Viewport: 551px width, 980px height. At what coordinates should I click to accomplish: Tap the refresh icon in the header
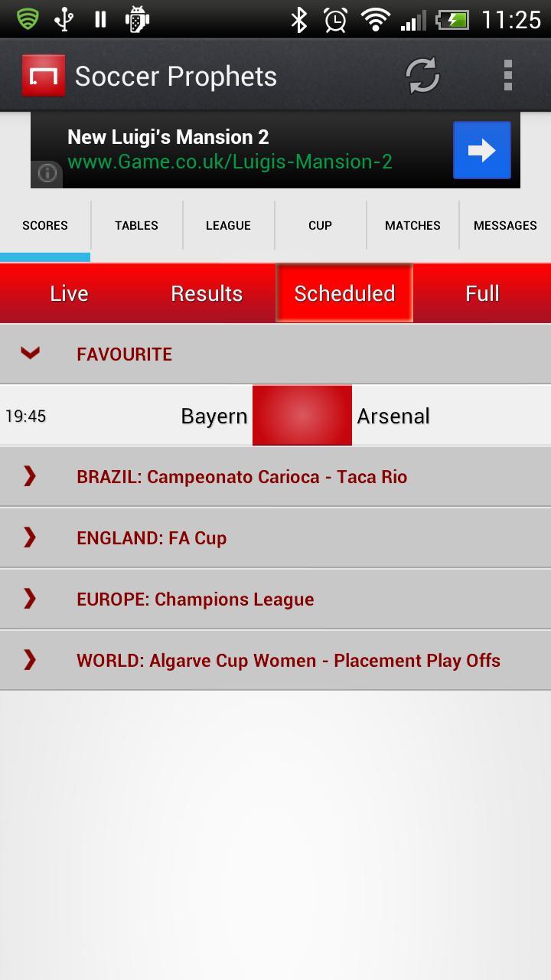tap(422, 76)
